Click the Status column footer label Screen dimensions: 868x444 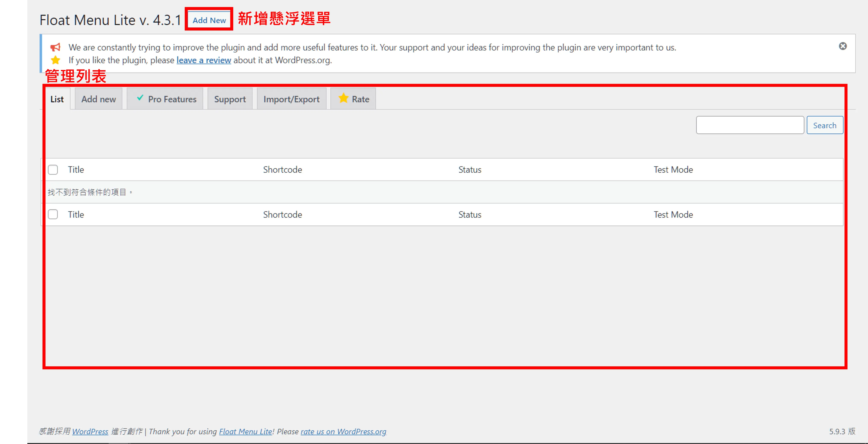470,214
